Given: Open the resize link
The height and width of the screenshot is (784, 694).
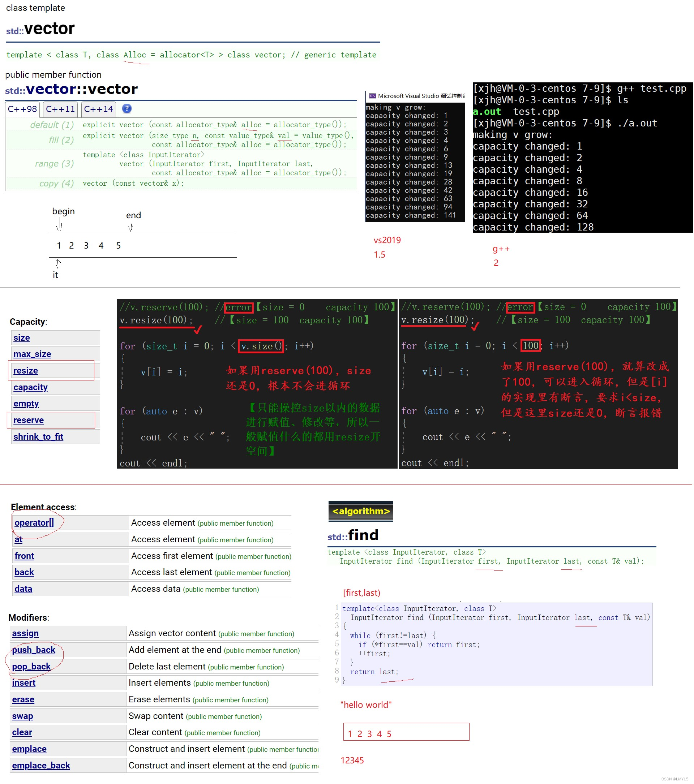Looking at the screenshot, I should pos(26,371).
